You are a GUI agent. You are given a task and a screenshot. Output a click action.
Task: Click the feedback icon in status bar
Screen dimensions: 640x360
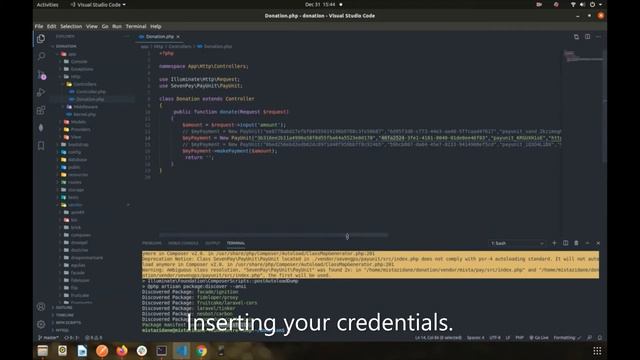589,338
